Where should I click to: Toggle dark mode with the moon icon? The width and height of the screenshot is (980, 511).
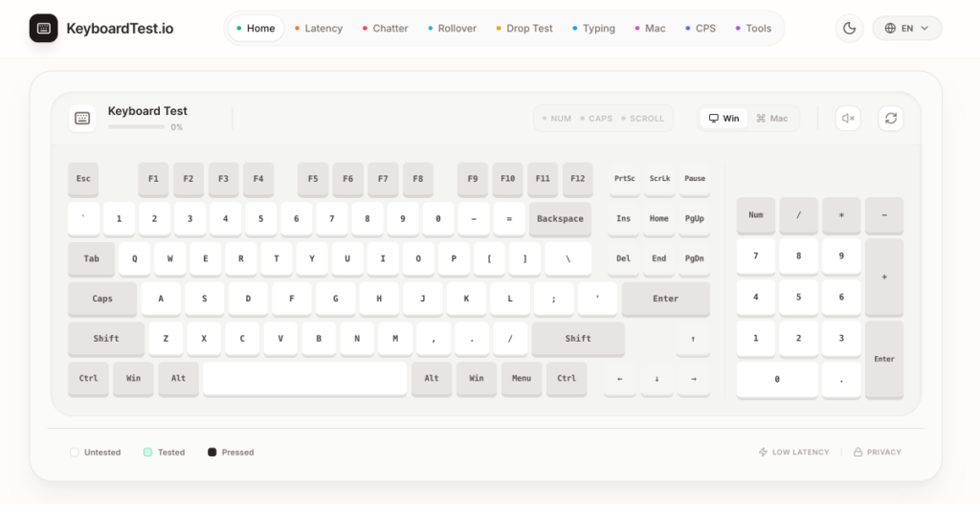click(849, 28)
